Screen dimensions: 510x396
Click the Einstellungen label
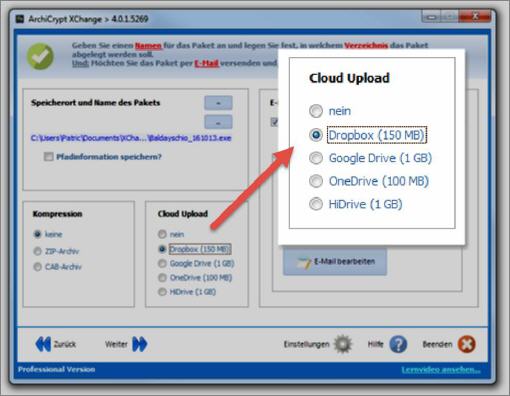(x=306, y=344)
